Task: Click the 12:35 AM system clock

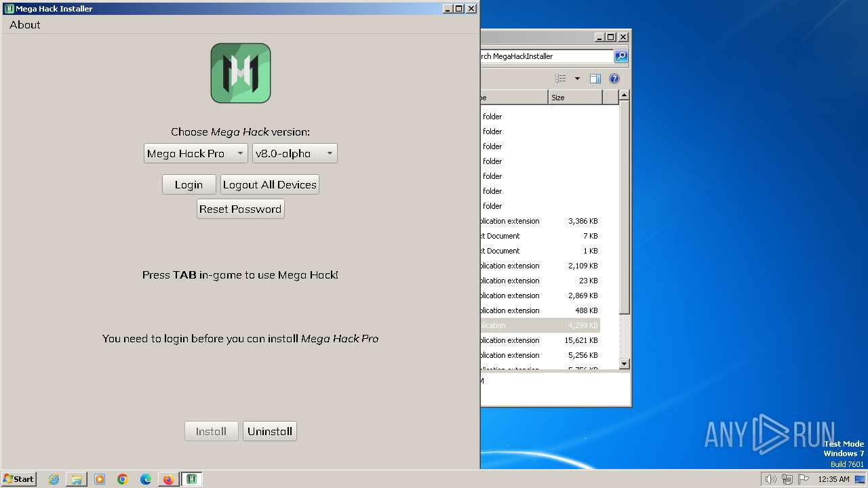Action: (833, 479)
